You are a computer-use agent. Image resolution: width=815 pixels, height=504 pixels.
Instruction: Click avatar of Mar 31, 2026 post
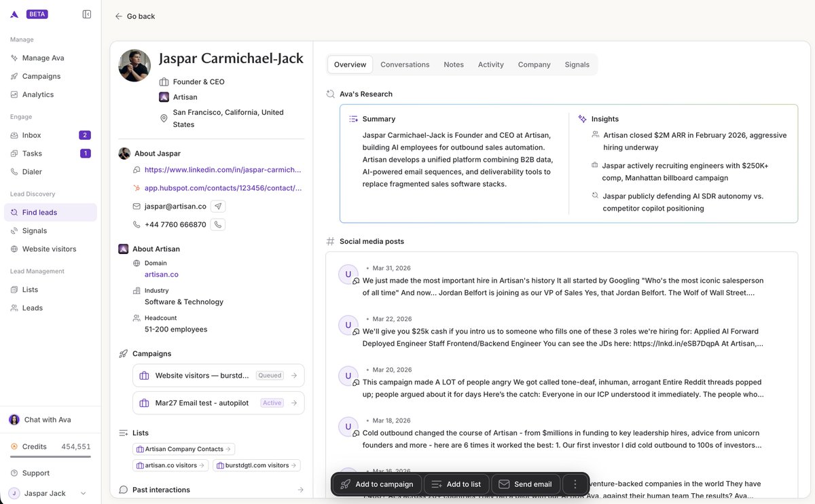click(348, 274)
